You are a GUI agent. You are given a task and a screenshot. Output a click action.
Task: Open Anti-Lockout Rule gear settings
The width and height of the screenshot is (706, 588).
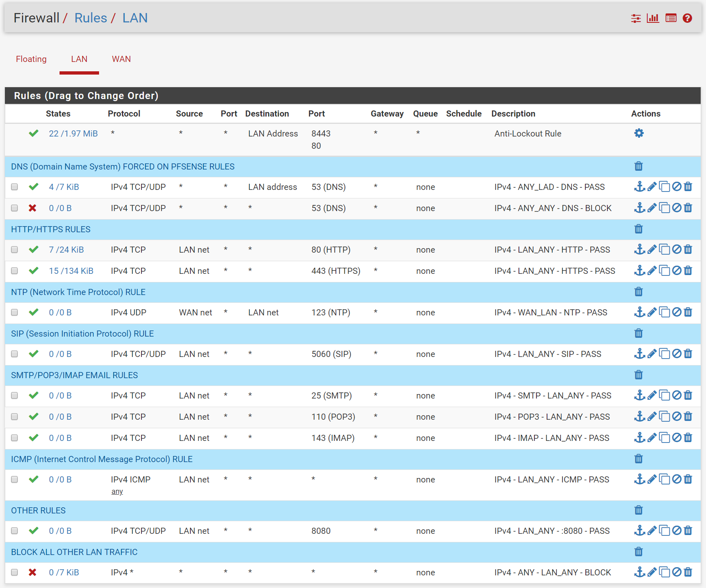click(x=639, y=133)
